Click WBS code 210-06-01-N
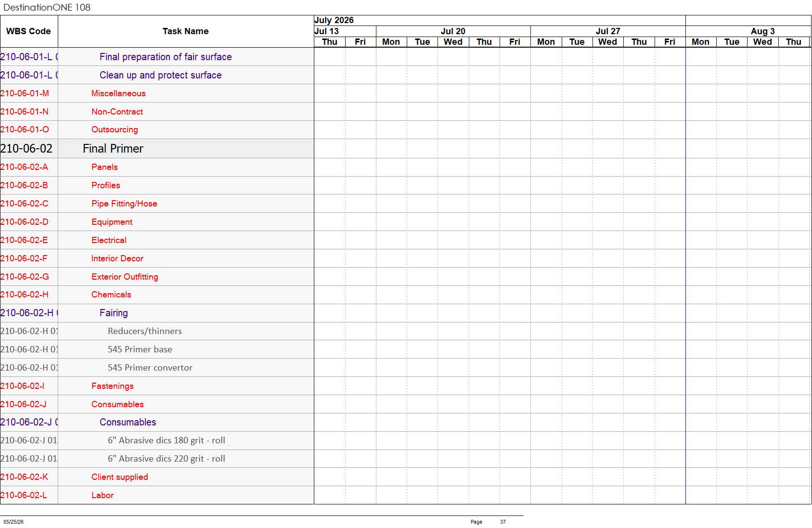 click(x=24, y=112)
